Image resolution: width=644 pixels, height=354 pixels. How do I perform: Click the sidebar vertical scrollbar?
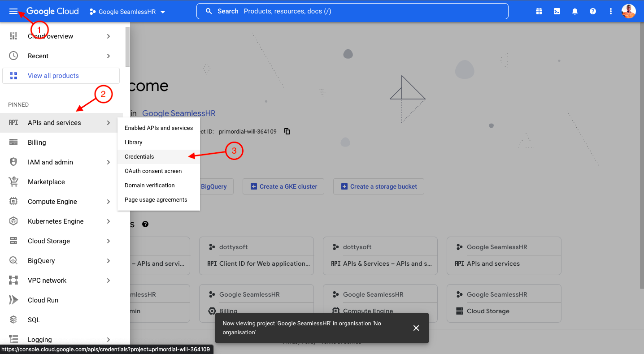click(x=127, y=47)
